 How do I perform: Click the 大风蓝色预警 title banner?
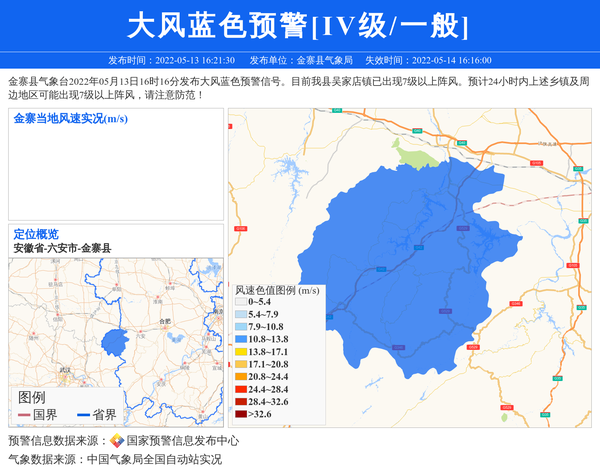[300, 25]
